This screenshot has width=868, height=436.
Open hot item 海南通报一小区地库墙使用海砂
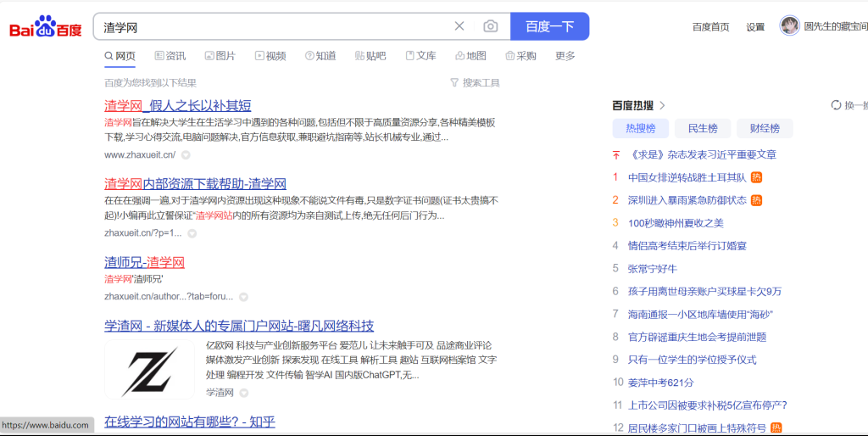click(x=700, y=314)
